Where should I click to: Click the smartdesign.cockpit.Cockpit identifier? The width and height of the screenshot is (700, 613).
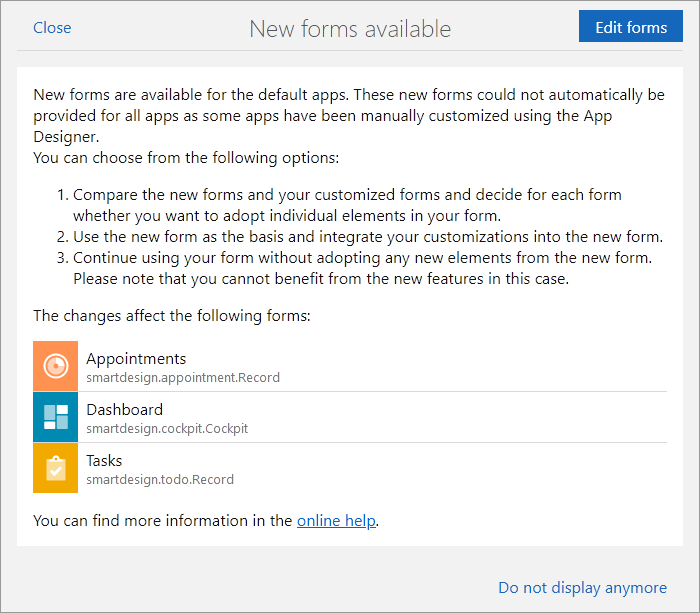tap(167, 429)
